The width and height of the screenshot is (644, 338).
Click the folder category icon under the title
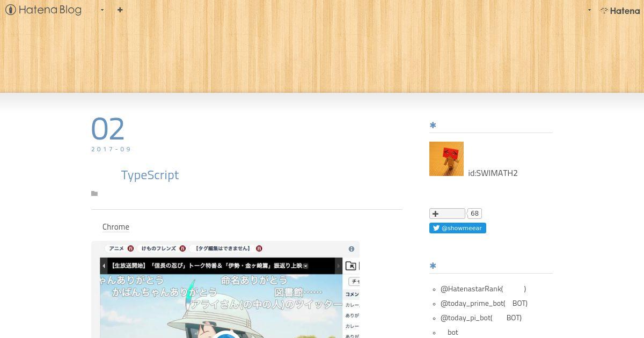(x=94, y=194)
